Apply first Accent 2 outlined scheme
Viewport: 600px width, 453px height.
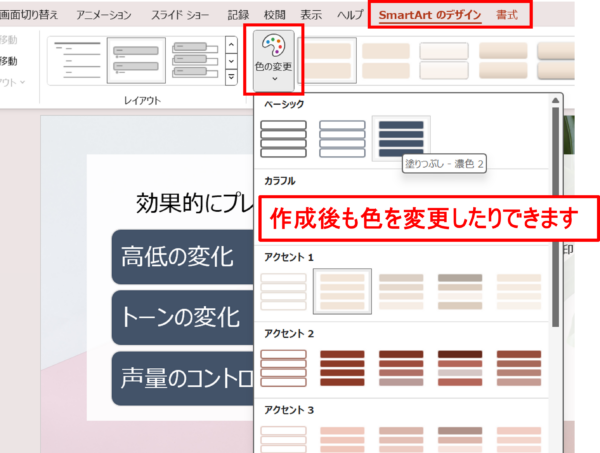point(283,368)
